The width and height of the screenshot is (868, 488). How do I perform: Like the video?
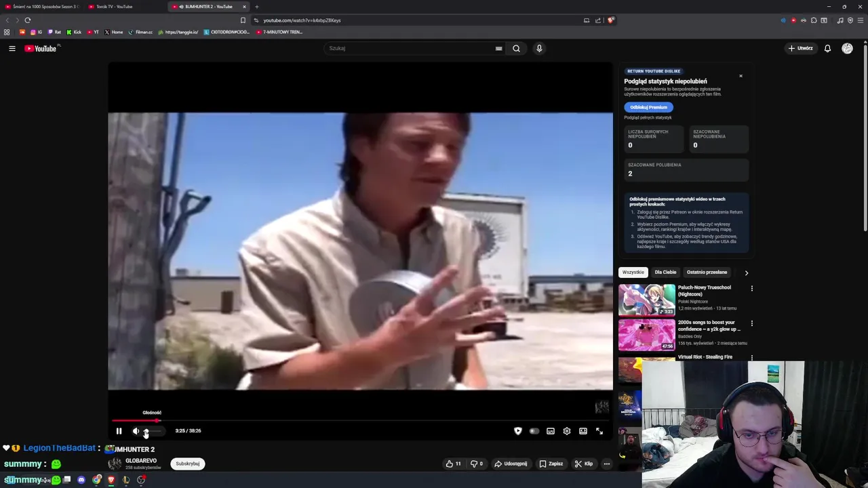coord(453,464)
